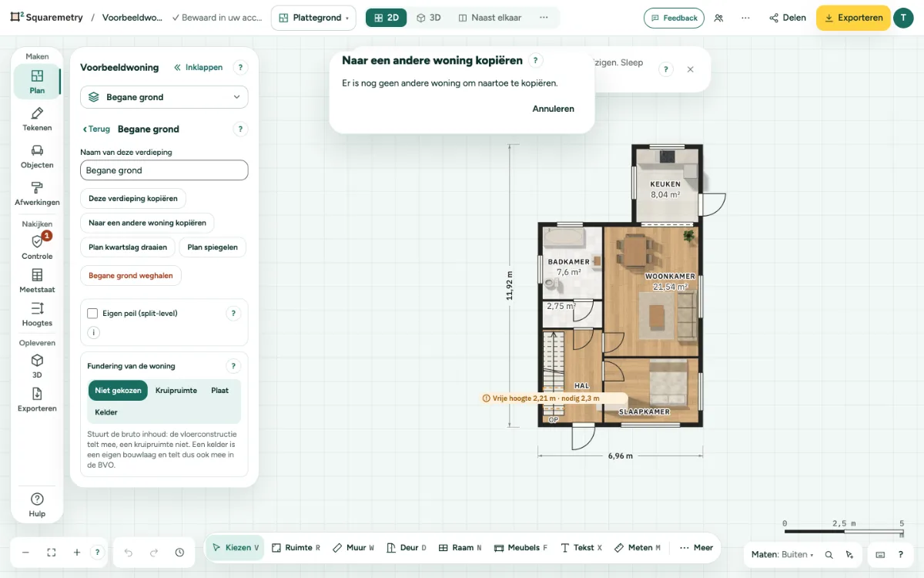Open keyboard shortcuts icon
Viewport: 924px width, 578px height.
tap(880, 555)
